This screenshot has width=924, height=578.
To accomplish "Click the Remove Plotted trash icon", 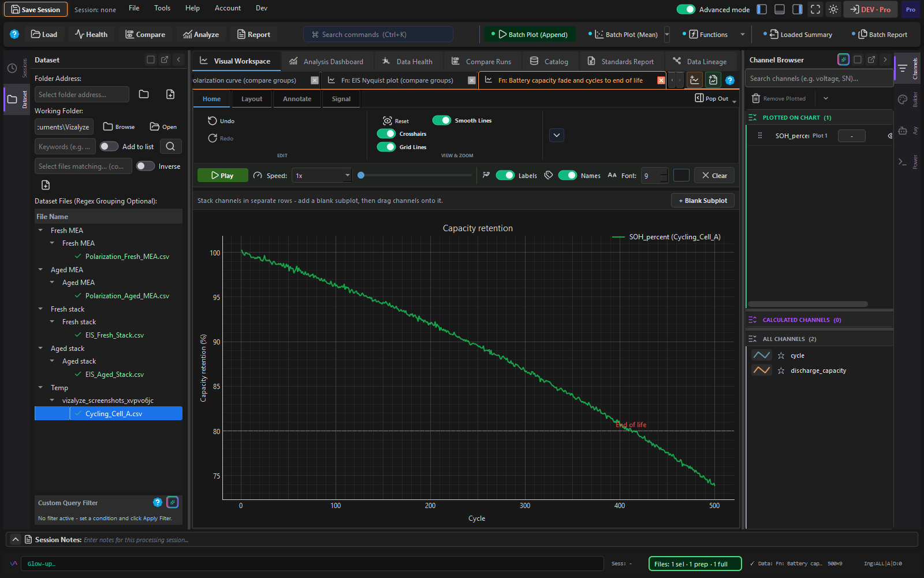I will click(755, 98).
